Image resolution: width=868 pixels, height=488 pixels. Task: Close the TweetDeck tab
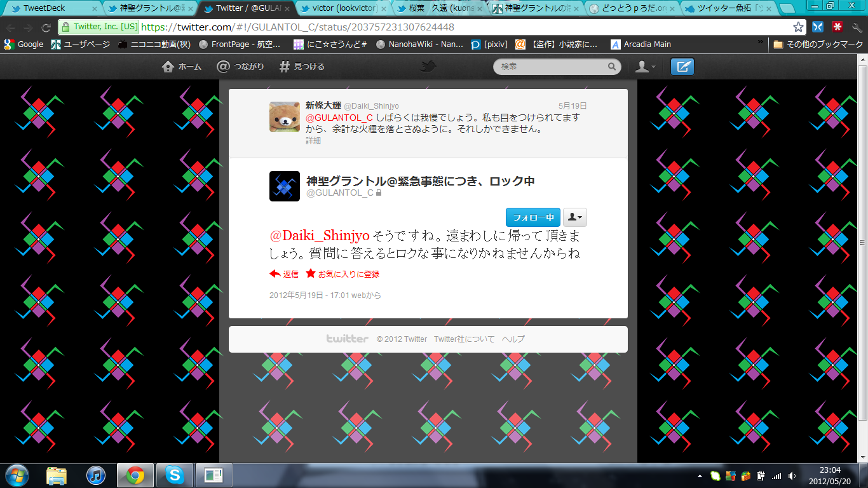95,9
